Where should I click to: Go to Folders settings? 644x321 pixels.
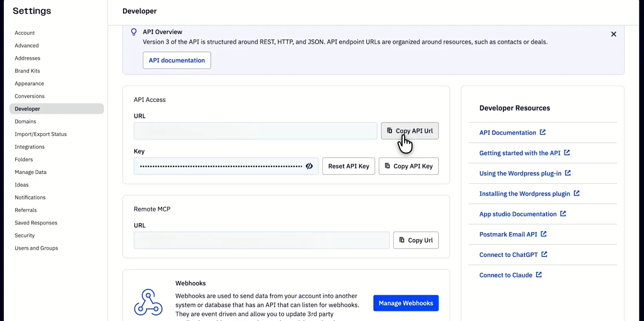(24, 160)
